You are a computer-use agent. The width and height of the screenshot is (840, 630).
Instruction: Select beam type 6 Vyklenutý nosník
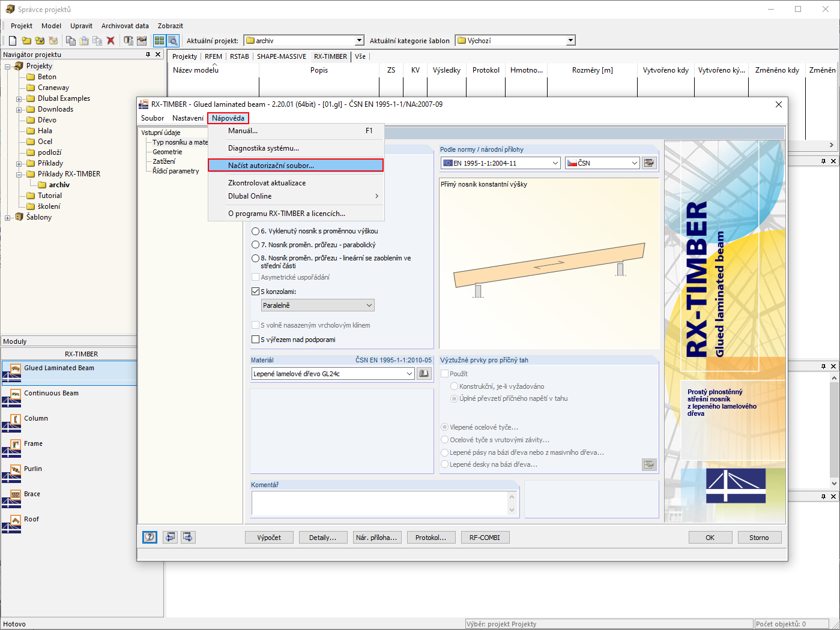pyautogui.click(x=256, y=231)
